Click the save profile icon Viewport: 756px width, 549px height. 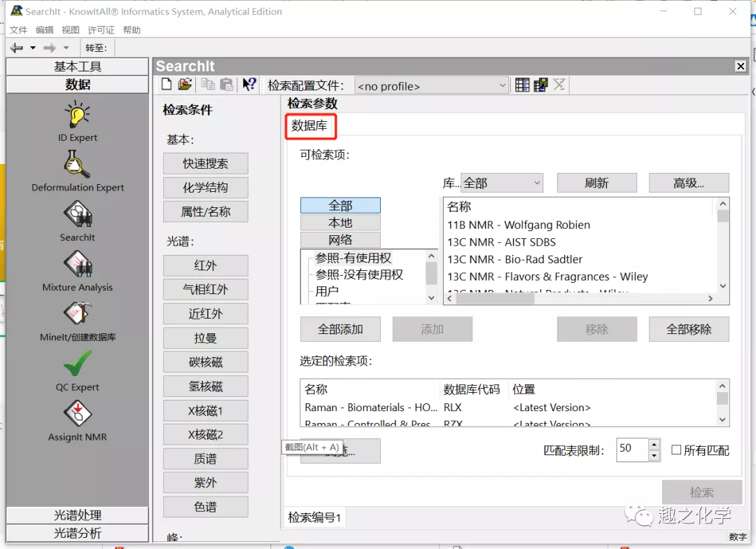(540, 85)
